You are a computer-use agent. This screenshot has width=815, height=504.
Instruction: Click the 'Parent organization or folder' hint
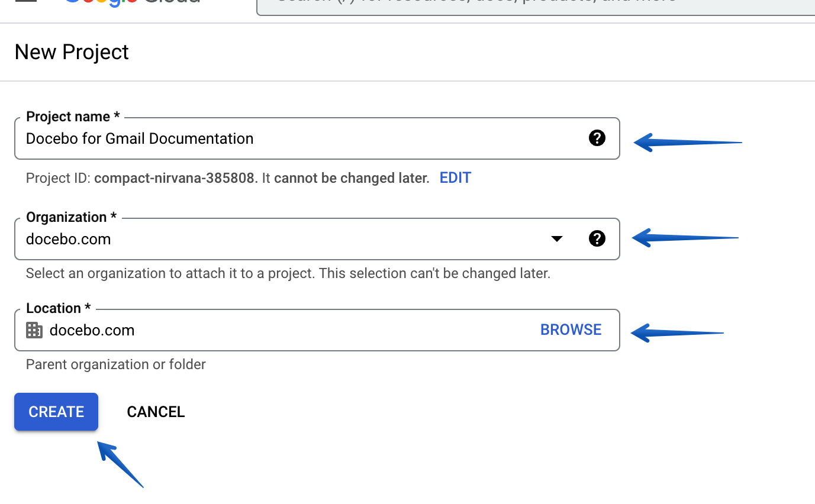(x=116, y=364)
